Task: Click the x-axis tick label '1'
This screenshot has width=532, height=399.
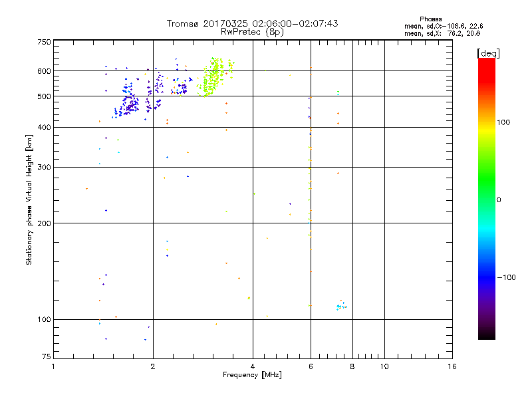Action: 53,366
